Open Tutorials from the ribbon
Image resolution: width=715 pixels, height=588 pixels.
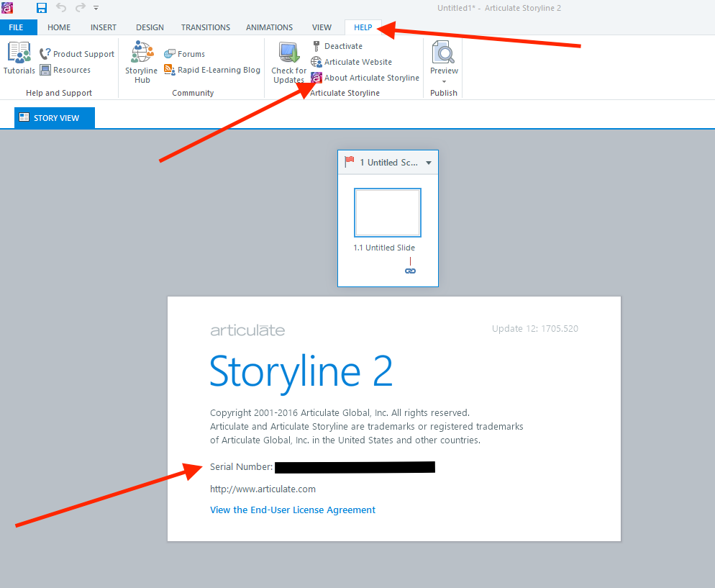coord(19,58)
